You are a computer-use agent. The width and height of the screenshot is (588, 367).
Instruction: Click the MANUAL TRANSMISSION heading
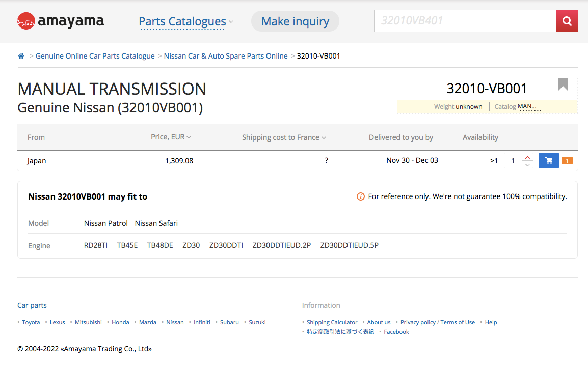[112, 89]
